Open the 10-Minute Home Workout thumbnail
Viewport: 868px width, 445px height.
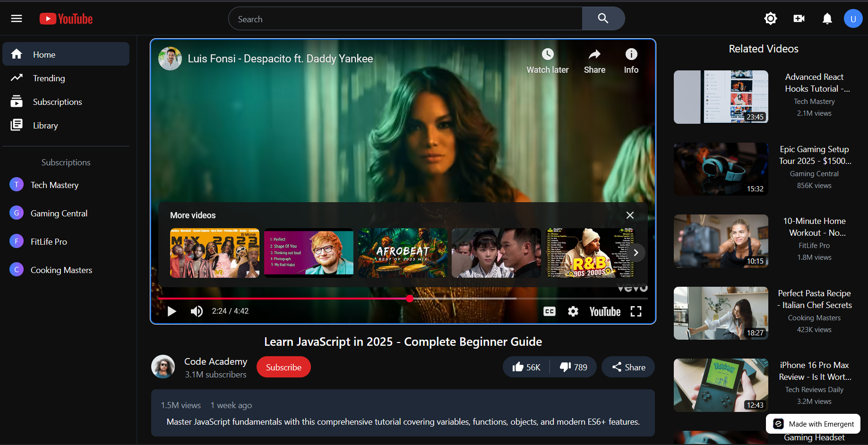pos(721,241)
